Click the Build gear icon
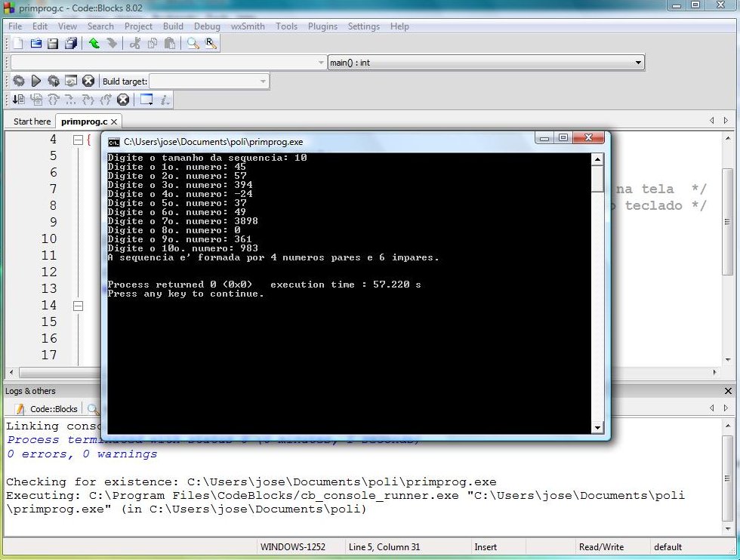This screenshot has height=560, width=740. [x=18, y=81]
